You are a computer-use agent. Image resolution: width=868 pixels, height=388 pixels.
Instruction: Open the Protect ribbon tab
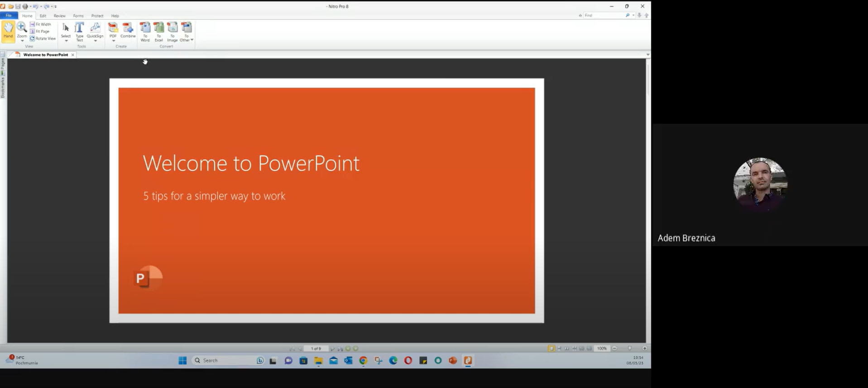[97, 16]
